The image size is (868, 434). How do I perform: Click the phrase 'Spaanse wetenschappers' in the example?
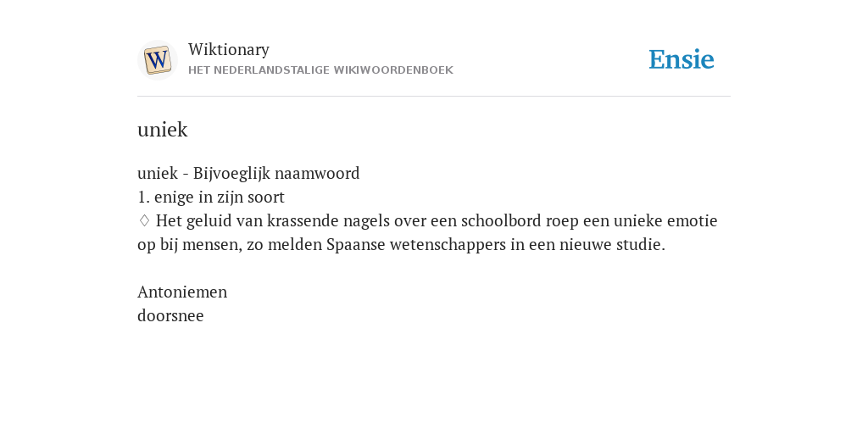click(416, 245)
